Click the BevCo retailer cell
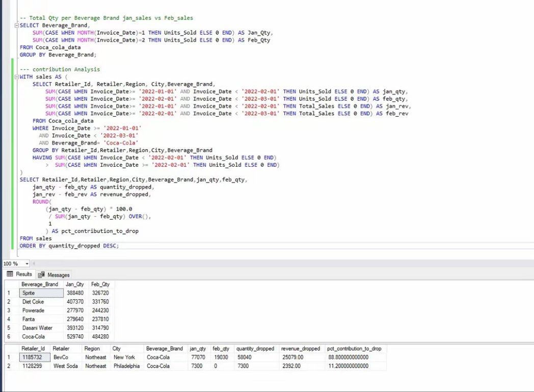The height and width of the screenshot is (392, 534). click(66, 357)
